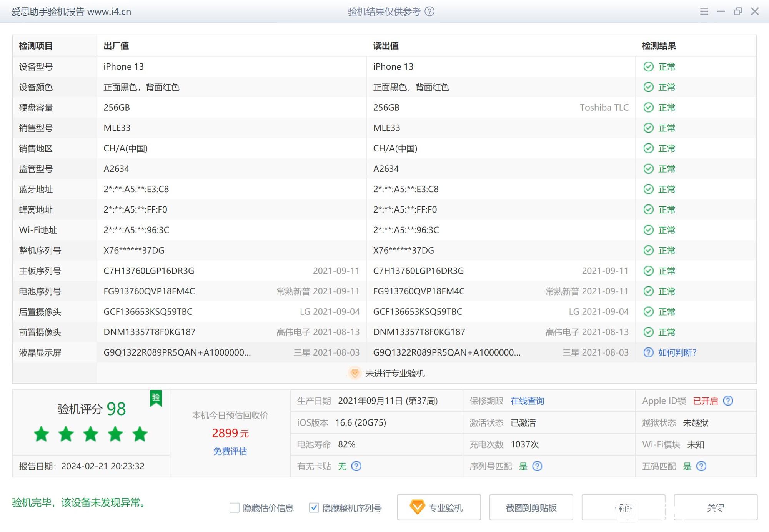Select the read CH/A(中国) region cell

tap(395, 148)
